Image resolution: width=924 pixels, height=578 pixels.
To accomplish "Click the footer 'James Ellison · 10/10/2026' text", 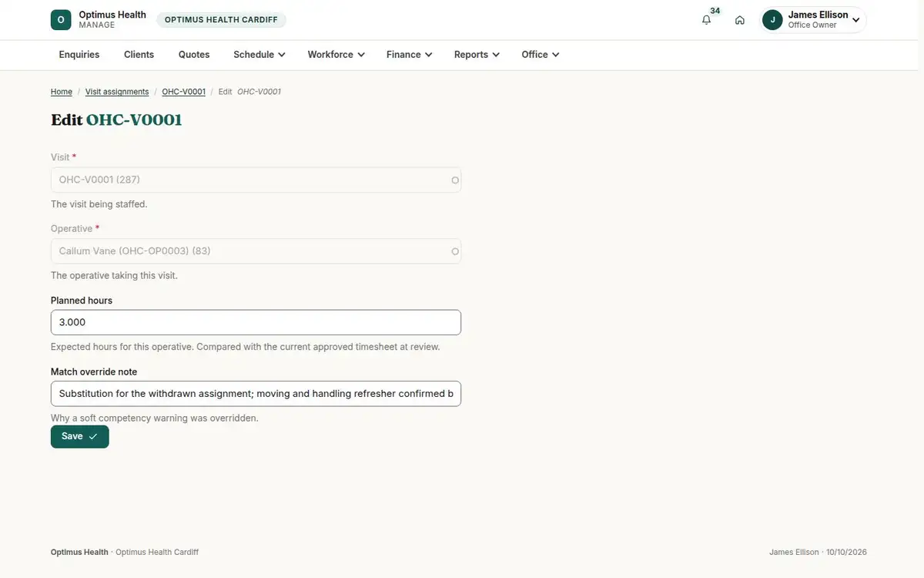I will 818,552.
